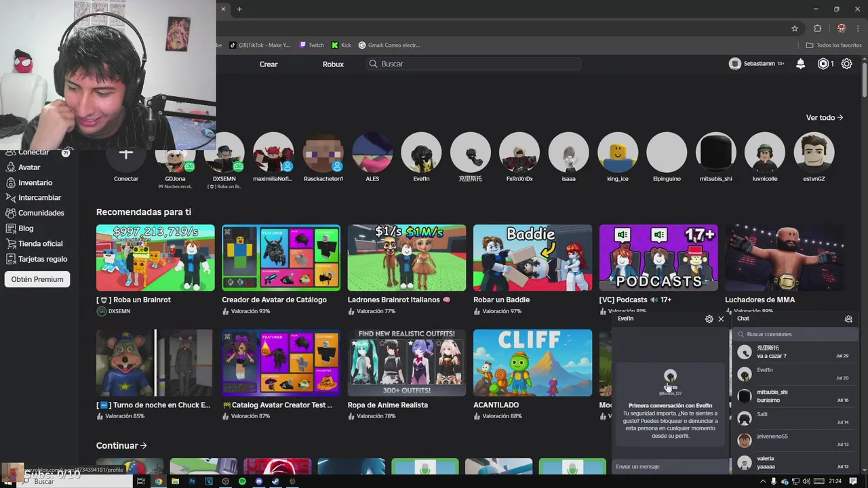
Task: Open the Chrome extensions puzzle icon
Action: coord(817,28)
